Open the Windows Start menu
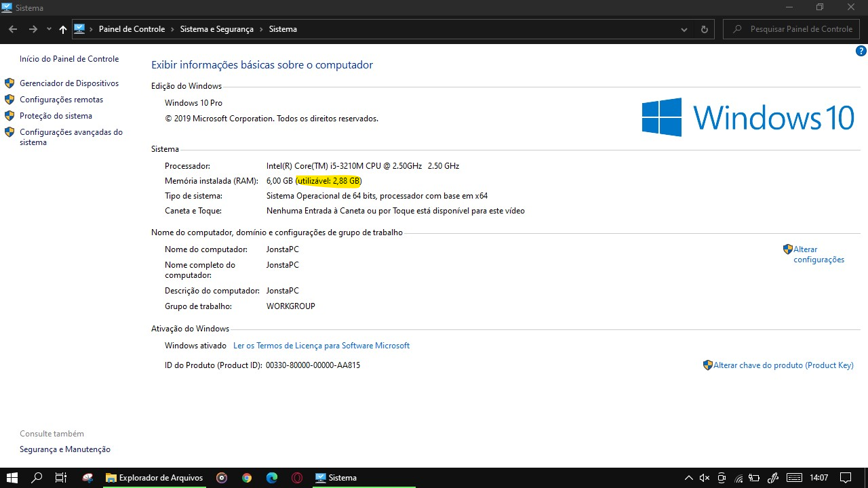The width and height of the screenshot is (868, 488). coord(12,478)
